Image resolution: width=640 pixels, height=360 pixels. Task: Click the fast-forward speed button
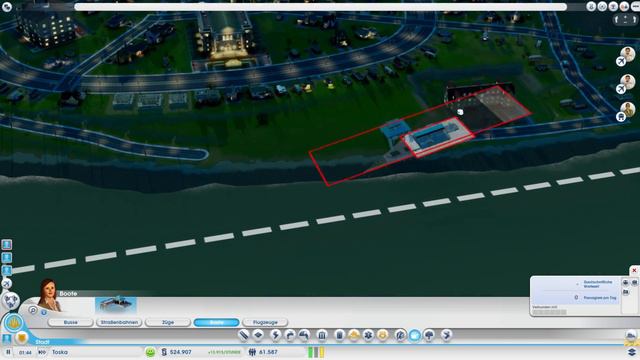tap(42, 352)
